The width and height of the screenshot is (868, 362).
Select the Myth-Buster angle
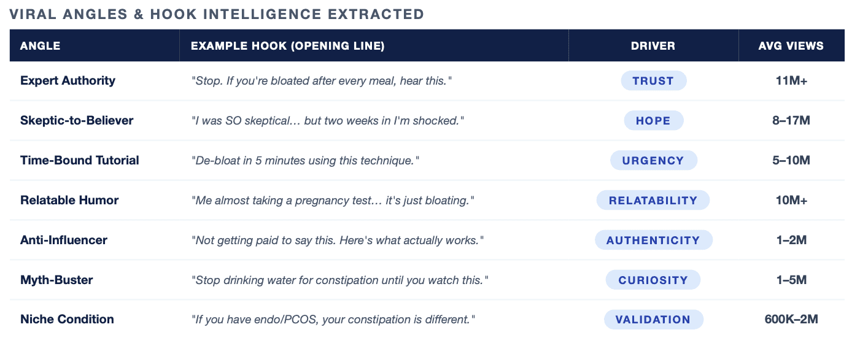point(56,280)
